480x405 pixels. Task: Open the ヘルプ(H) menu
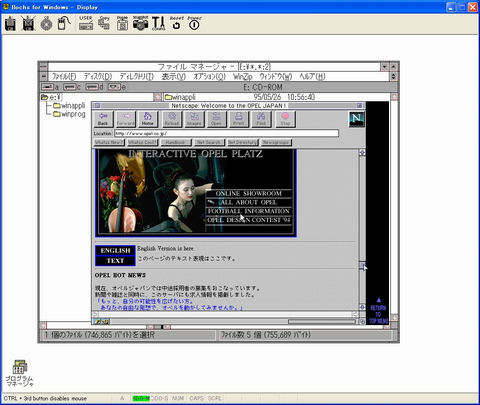click(312, 77)
